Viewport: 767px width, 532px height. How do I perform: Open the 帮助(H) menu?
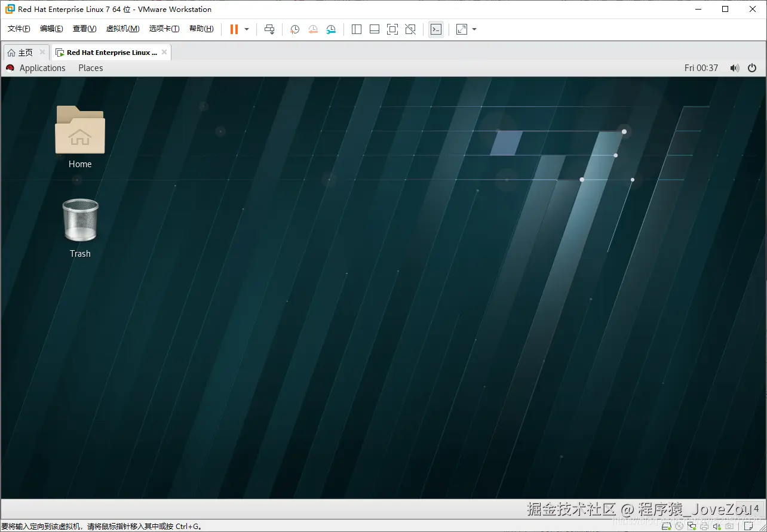tap(201, 29)
